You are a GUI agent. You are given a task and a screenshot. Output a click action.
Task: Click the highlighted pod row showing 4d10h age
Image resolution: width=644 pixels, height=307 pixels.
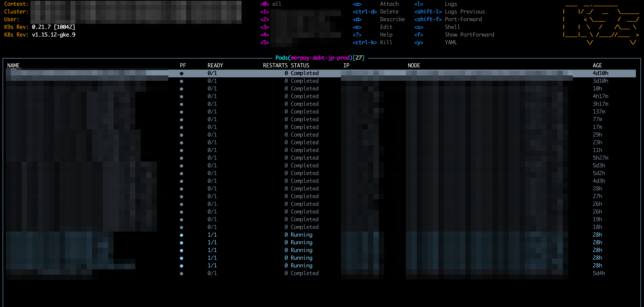[x=300, y=73]
